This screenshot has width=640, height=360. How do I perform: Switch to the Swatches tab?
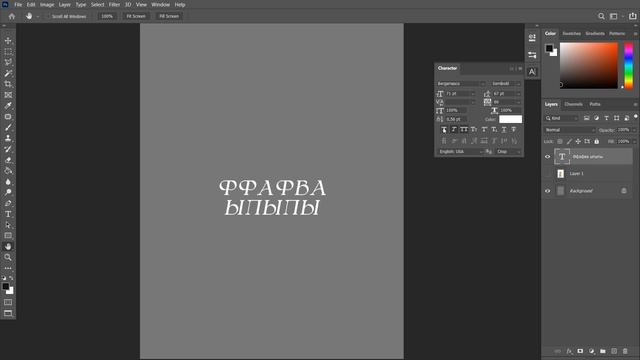point(571,34)
